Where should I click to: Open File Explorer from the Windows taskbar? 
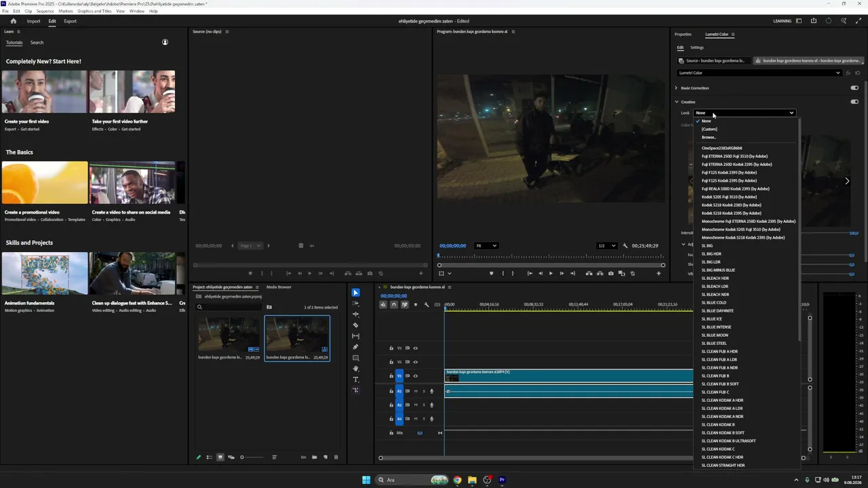tap(472, 481)
